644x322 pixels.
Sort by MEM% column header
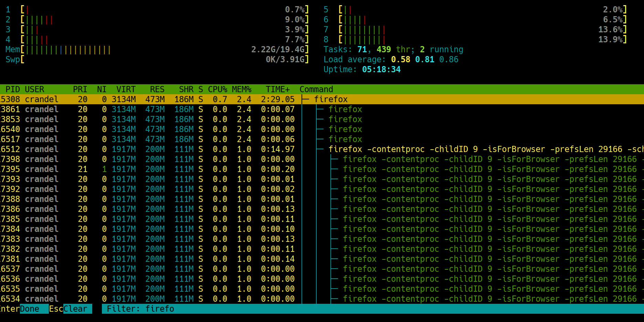[242, 89]
